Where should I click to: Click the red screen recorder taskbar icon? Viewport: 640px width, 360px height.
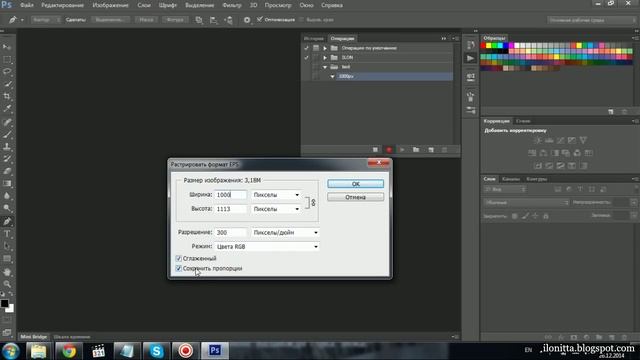click(185, 351)
